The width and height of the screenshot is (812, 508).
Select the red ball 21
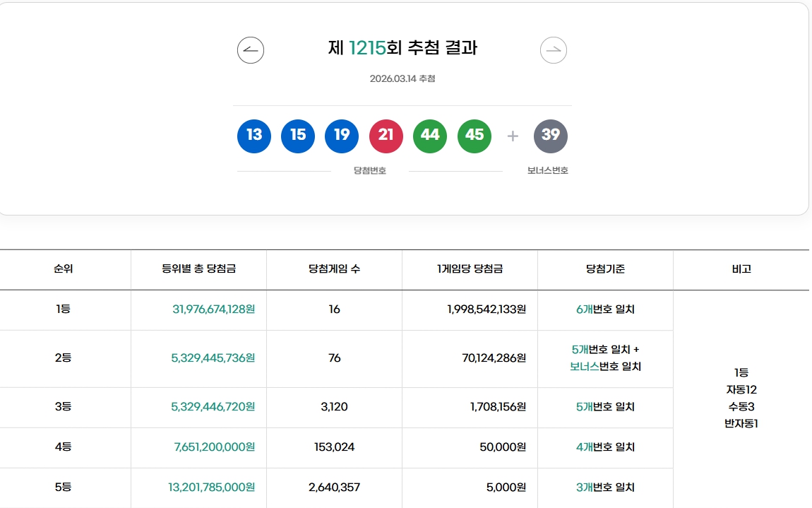386,136
